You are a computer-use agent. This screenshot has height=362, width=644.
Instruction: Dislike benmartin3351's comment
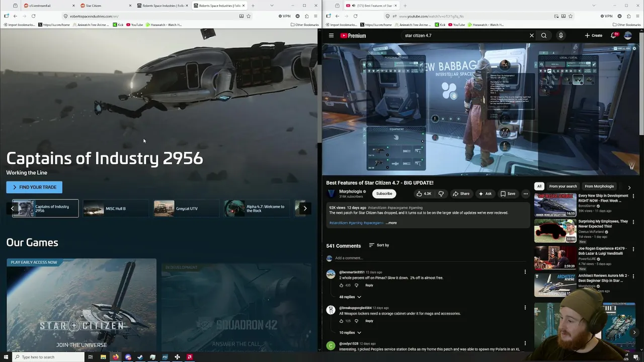[356, 285]
